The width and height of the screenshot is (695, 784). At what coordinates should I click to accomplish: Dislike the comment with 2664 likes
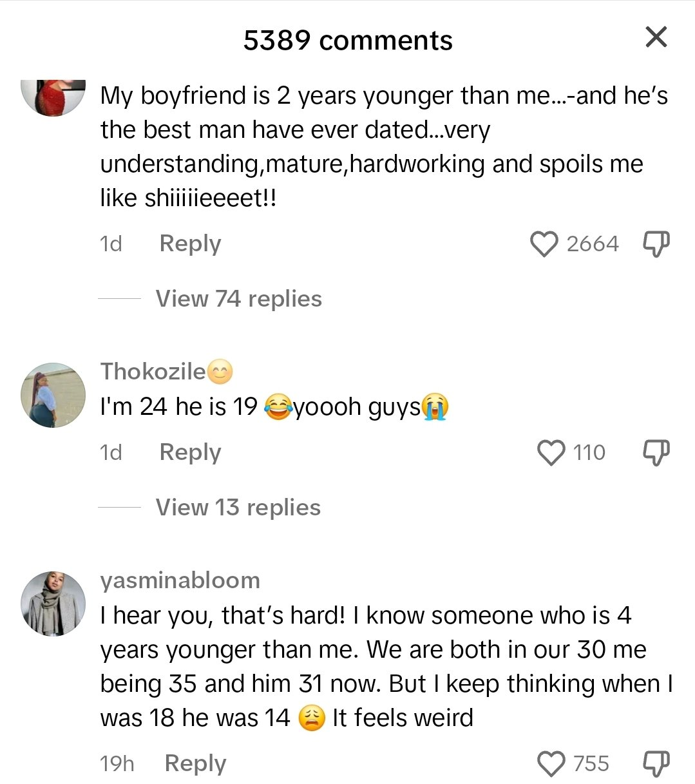656,244
